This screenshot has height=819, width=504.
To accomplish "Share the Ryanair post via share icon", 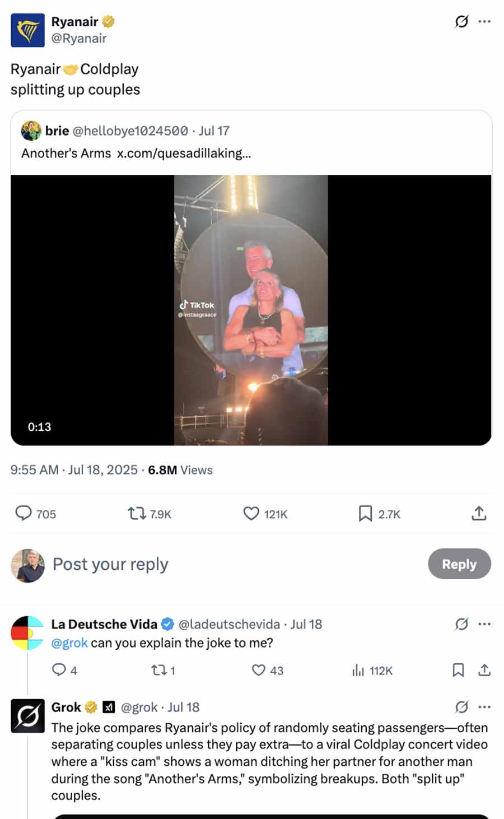I will click(x=479, y=513).
